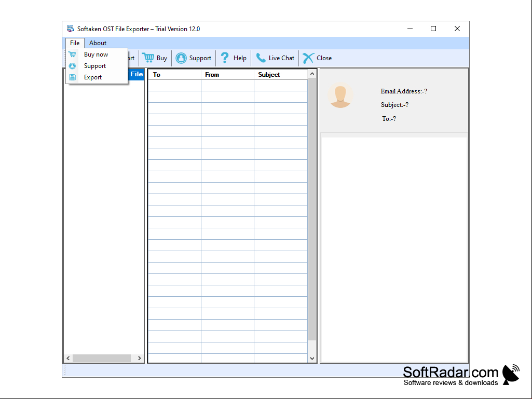This screenshot has width=532, height=399.
Task: Click the Live Chat toolbar label
Action: click(281, 58)
